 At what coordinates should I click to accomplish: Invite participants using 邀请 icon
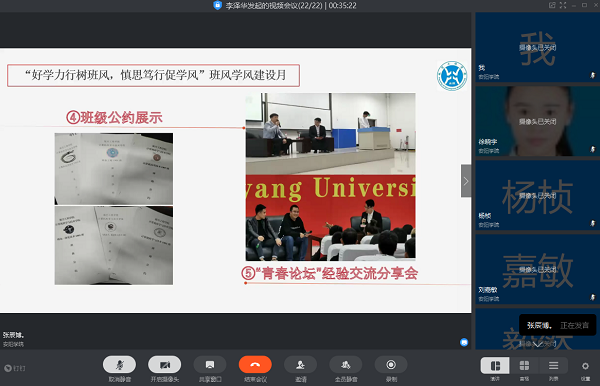pos(300,365)
